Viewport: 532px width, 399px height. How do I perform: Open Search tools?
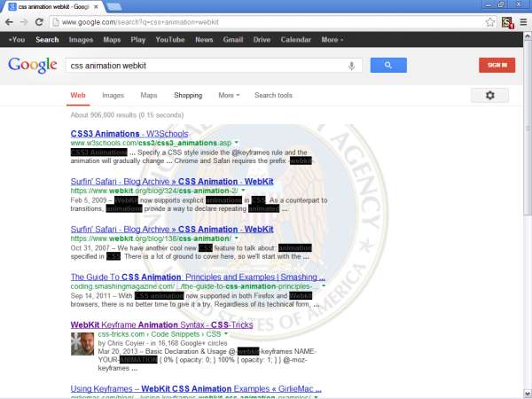tap(273, 96)
